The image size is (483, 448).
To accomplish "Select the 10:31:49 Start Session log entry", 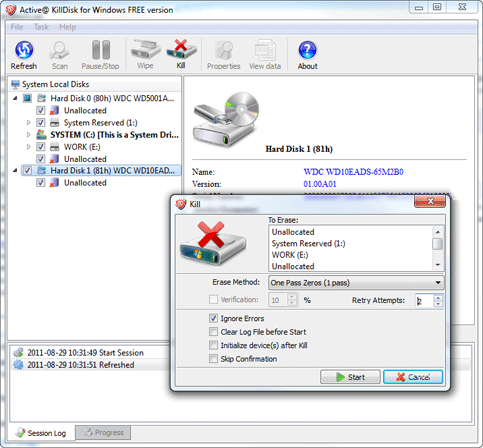I will [x=85, y=353].
